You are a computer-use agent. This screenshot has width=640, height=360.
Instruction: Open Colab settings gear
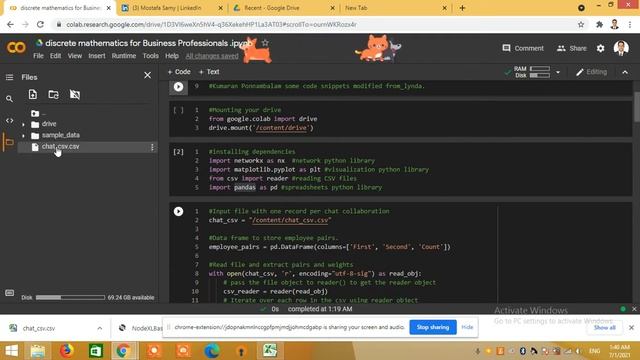point(600,48)
